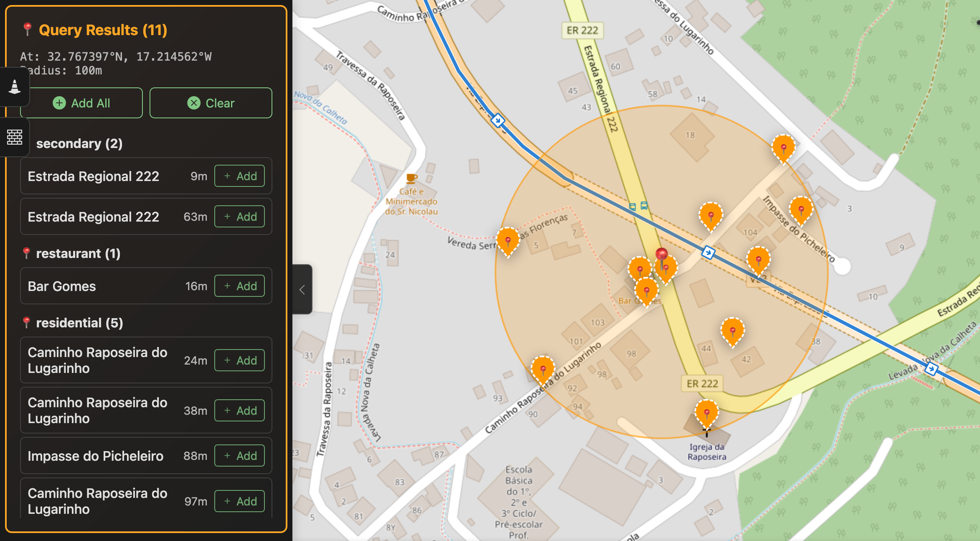
Task: Add Bar Gomes to the results
Action: coord(239,286)
